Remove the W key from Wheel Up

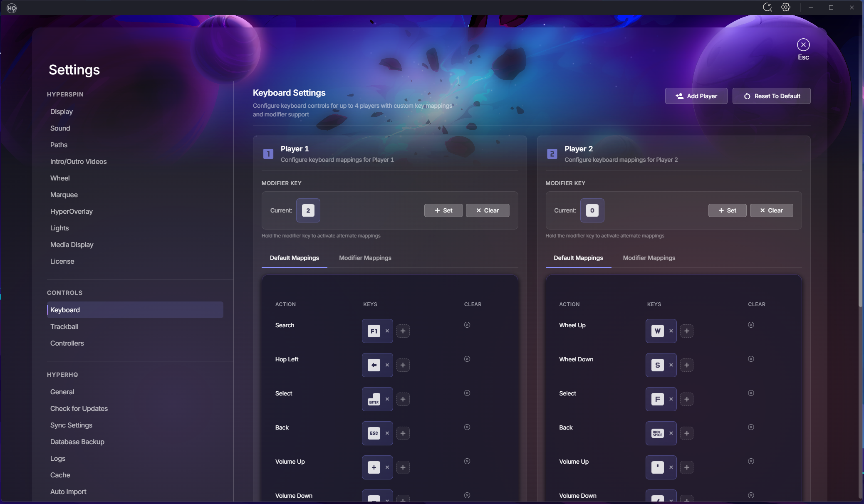click(x=671, y=331)
